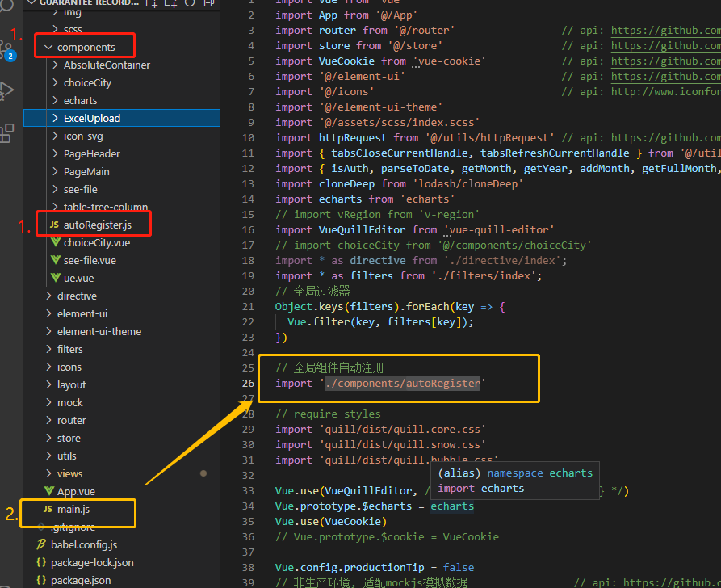Open the Extensions view in activity bar
Viewport: 721px width, 588px height.
tap(6, 133)
